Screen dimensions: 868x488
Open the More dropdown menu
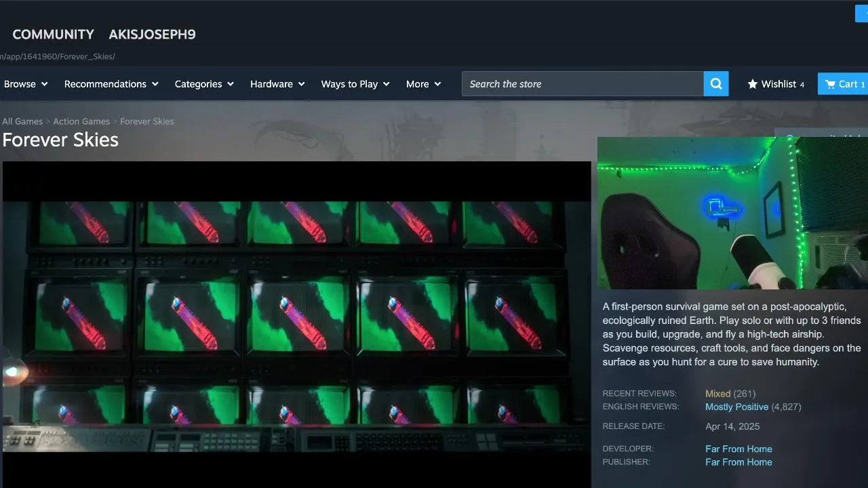(x=423, y=84)
